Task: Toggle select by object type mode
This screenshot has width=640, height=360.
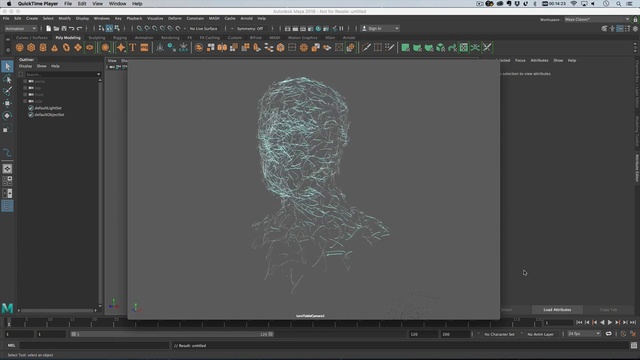Action: 109,29
